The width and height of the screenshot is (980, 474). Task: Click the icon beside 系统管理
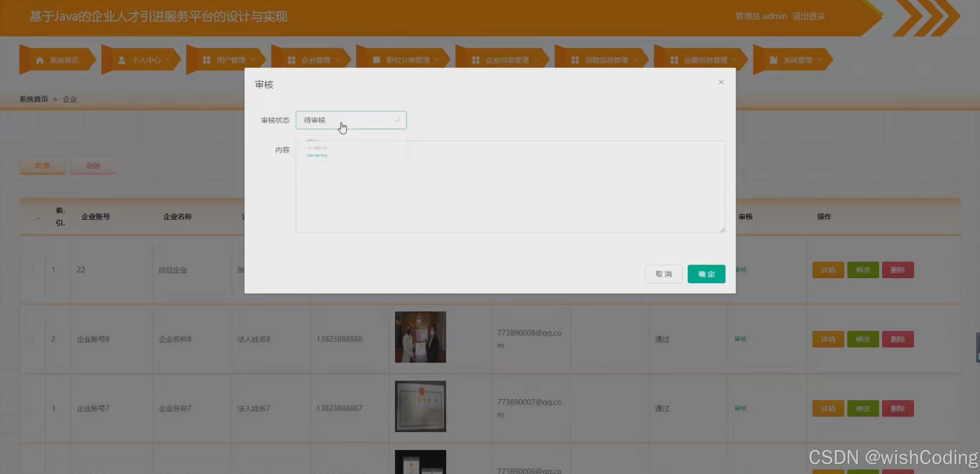click(x=774, y=60)
